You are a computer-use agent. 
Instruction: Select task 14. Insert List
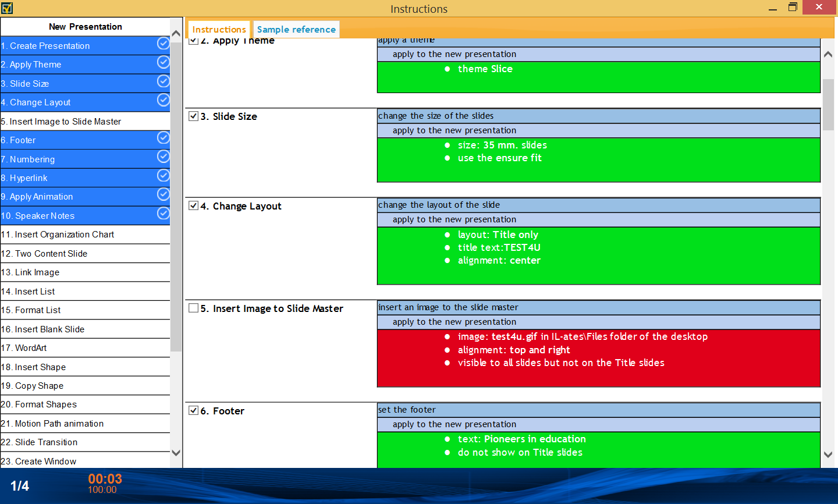coord(85,291)
